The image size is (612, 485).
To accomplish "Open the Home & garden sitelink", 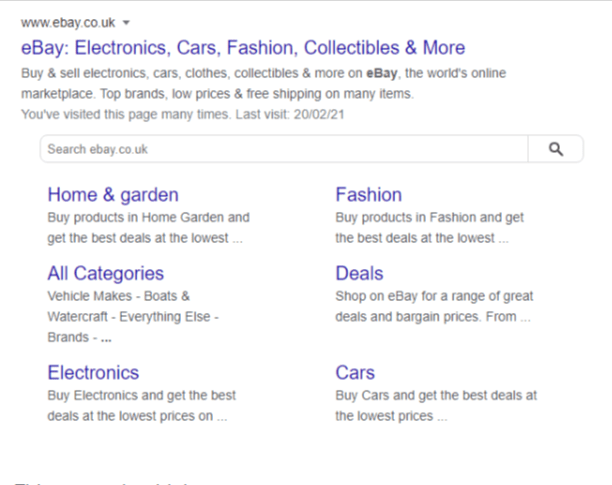I will pos(113,195).
